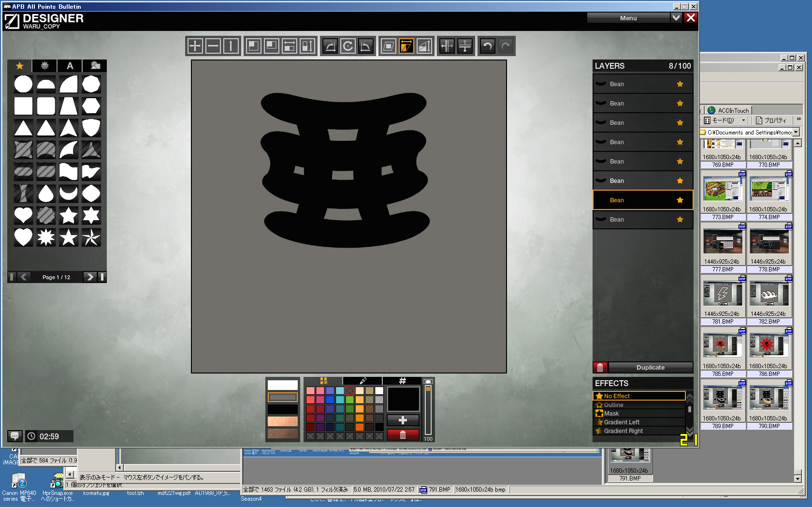812x508 pixels.
Task: Switch to the favorites star shapes tab
Action: pyautogui.click(x=19, y=66)
